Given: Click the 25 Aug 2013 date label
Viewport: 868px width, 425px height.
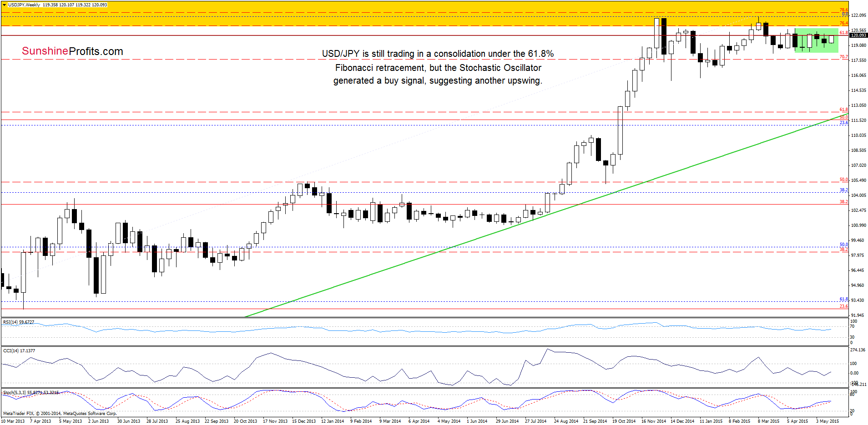Looking at the screenshot, I should point(188,421).
